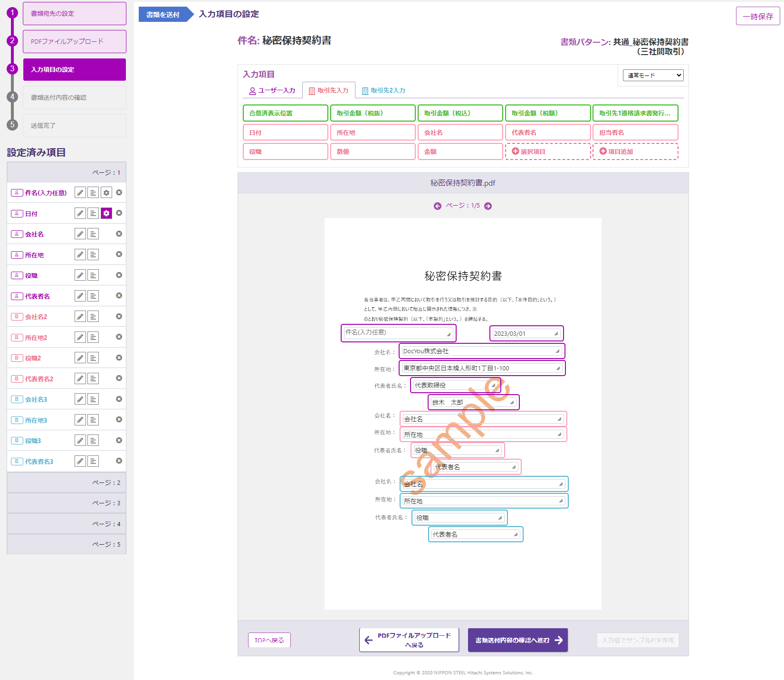Remove the 役職 item with its X icon
This screenshot has width=784, height=680.
(119, 275)
